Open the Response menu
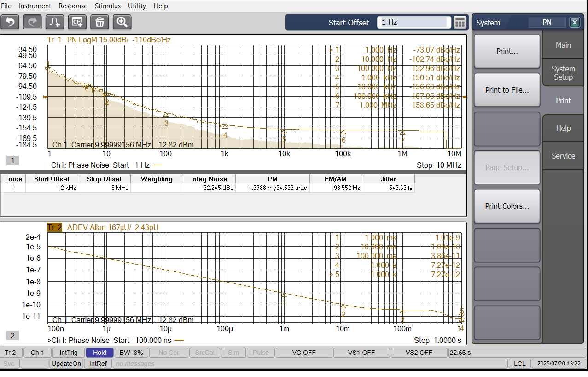 tap(73, 6)
